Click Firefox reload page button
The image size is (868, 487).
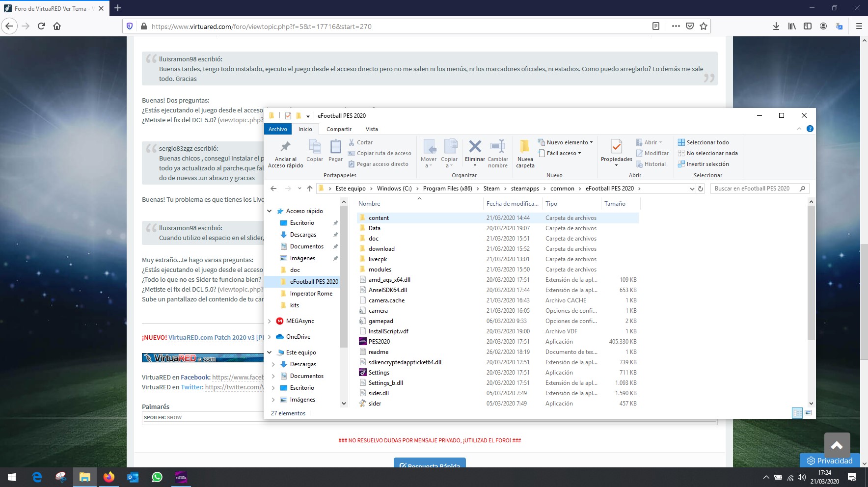[x=41, y=26]
